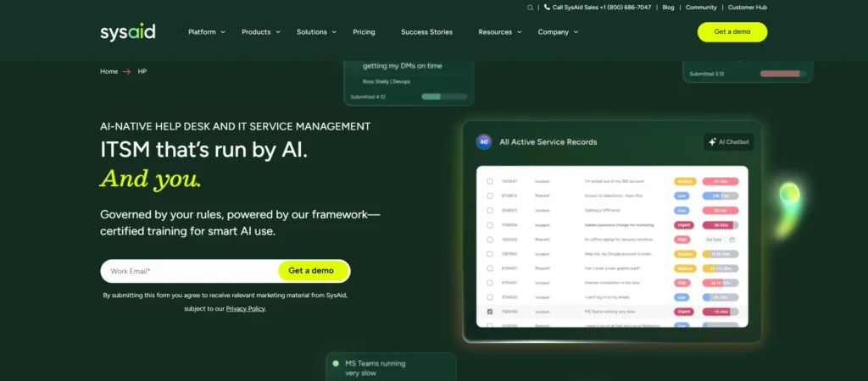The height and width of the screenshot is (381, 868).
Task: Check the 'Access to Salesforce - New Hire' row
Action: click(x=489, y=196)
